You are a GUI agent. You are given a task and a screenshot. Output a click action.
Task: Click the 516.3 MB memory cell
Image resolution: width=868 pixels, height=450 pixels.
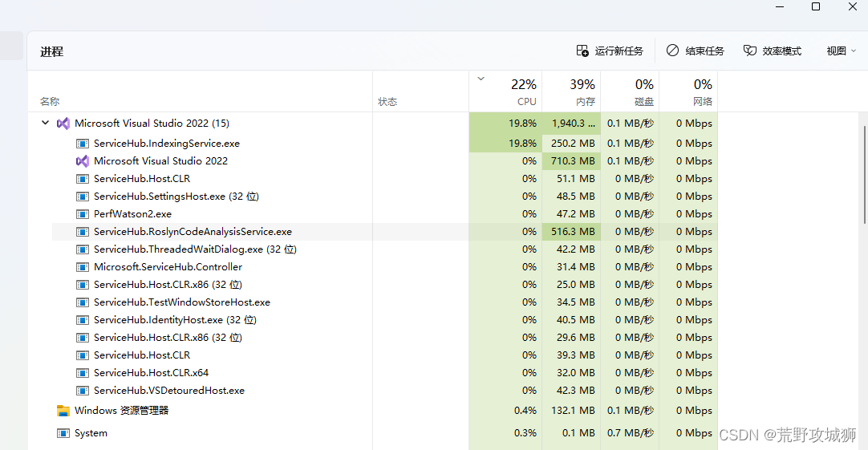tap(571, 232)
